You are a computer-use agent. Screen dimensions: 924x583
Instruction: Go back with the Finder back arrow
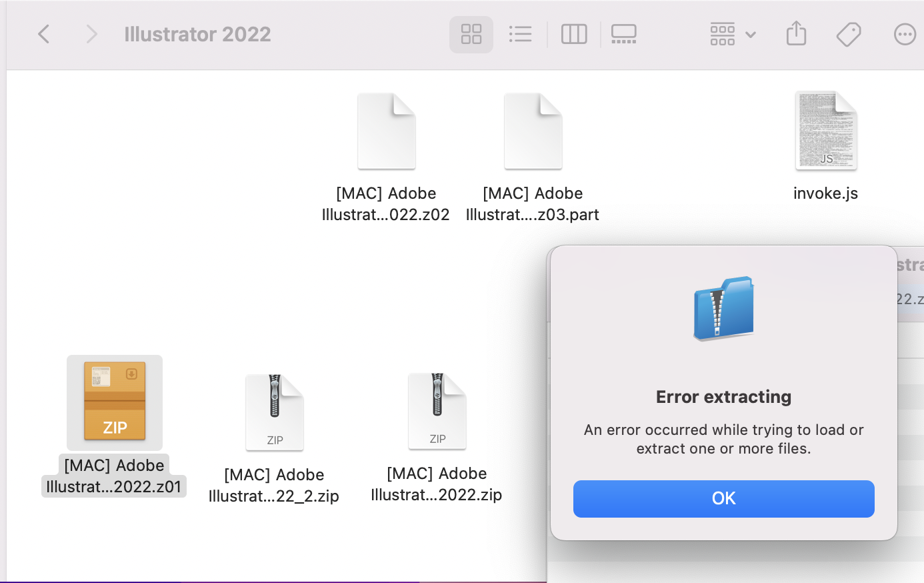(44, 34)
